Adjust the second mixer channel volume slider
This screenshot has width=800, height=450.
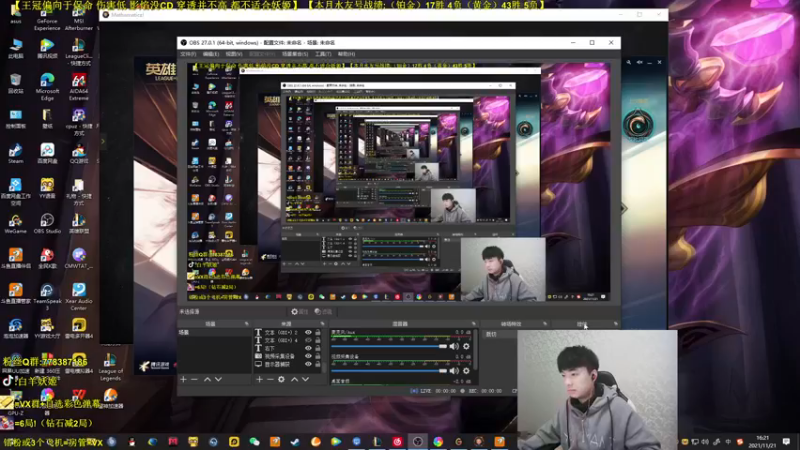(389, 371)
